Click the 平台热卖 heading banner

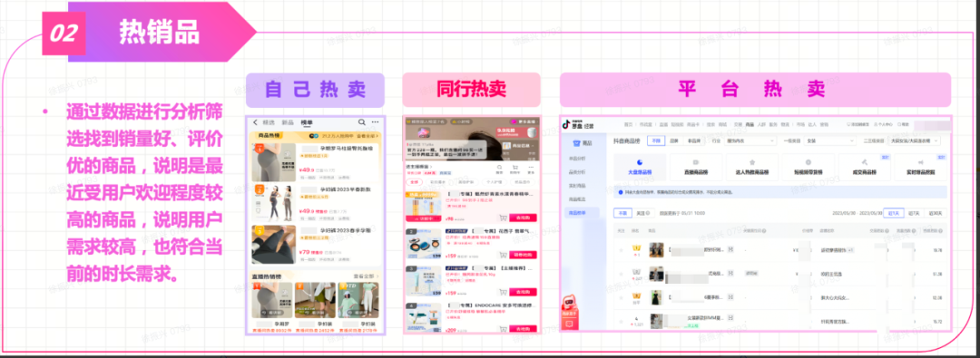(755, 90)
